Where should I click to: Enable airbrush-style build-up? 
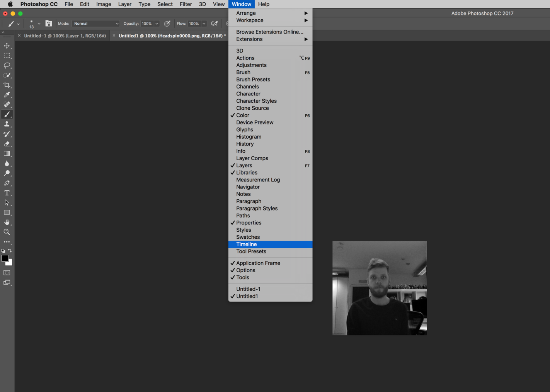(215, 24)
